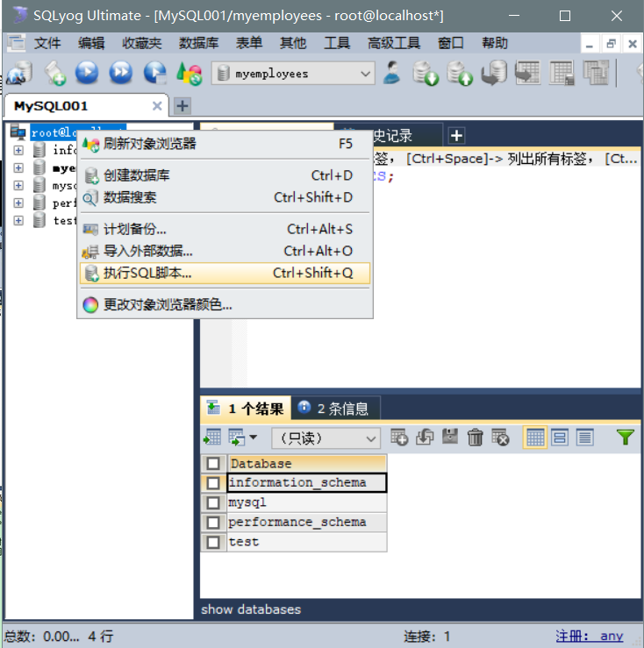Switch to grid view icon
Viewport: 644px width, 648px height.
[535, 438]
